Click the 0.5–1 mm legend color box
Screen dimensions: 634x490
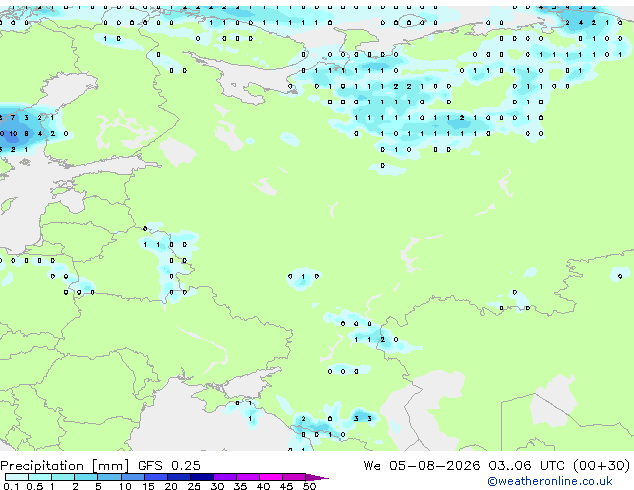point(40,477)
